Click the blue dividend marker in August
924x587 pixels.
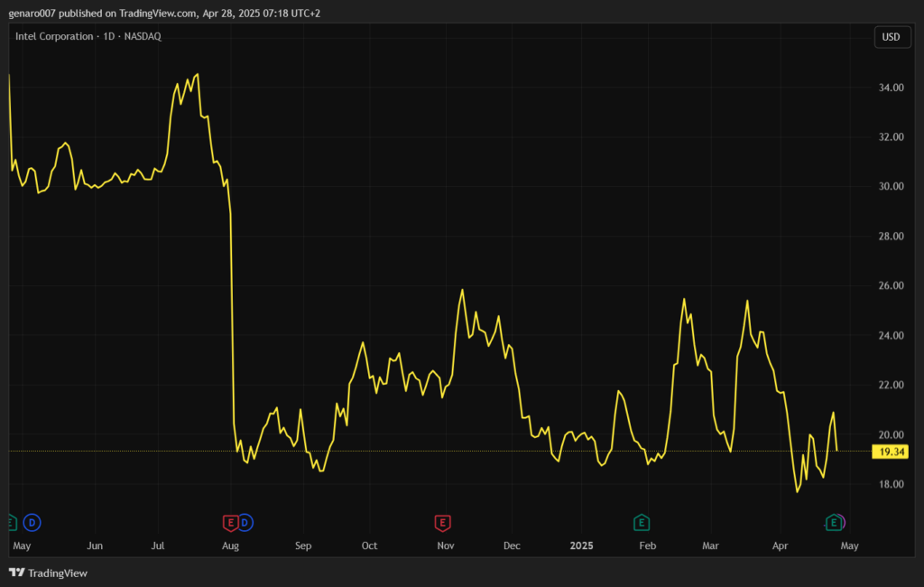click(245, 522)
